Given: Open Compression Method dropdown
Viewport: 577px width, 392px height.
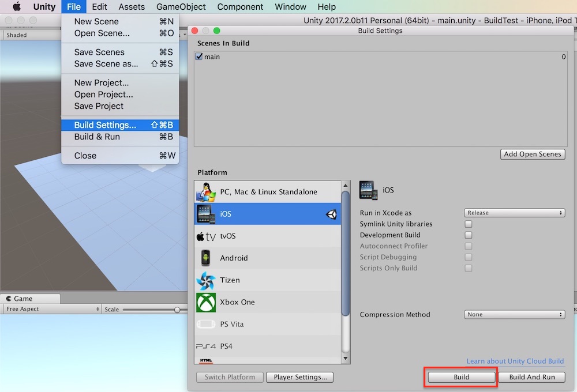Looking at the screenshot, I should click(x=515, y=314).
